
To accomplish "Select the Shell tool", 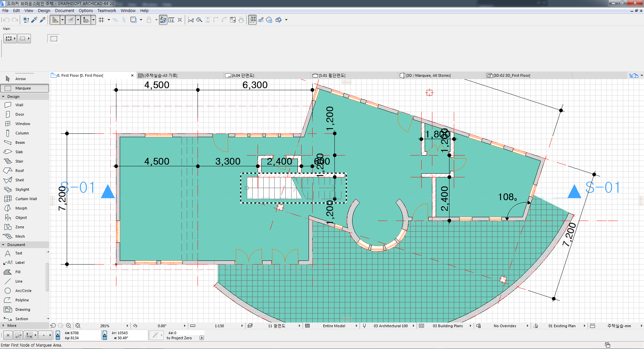I will tap(24, 180).
